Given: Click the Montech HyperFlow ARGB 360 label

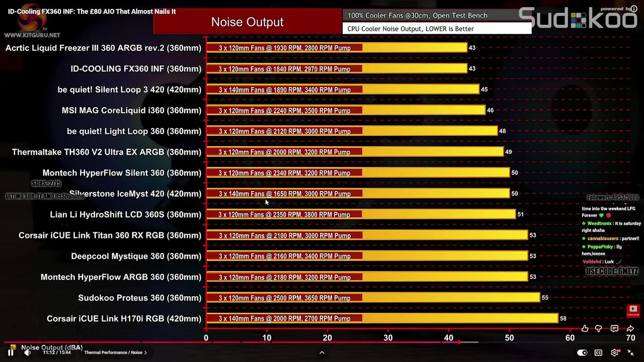Looking at the screenshot, I should (x=121, y=277).
